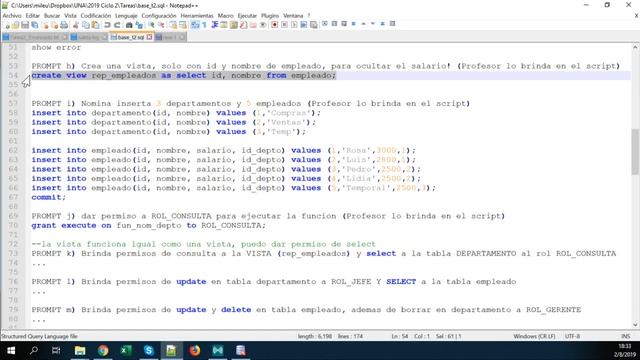Open User Defined Language icon
The height and width of the screenshot is (360, 640).
pyautogui.click(x=224, y=25)
